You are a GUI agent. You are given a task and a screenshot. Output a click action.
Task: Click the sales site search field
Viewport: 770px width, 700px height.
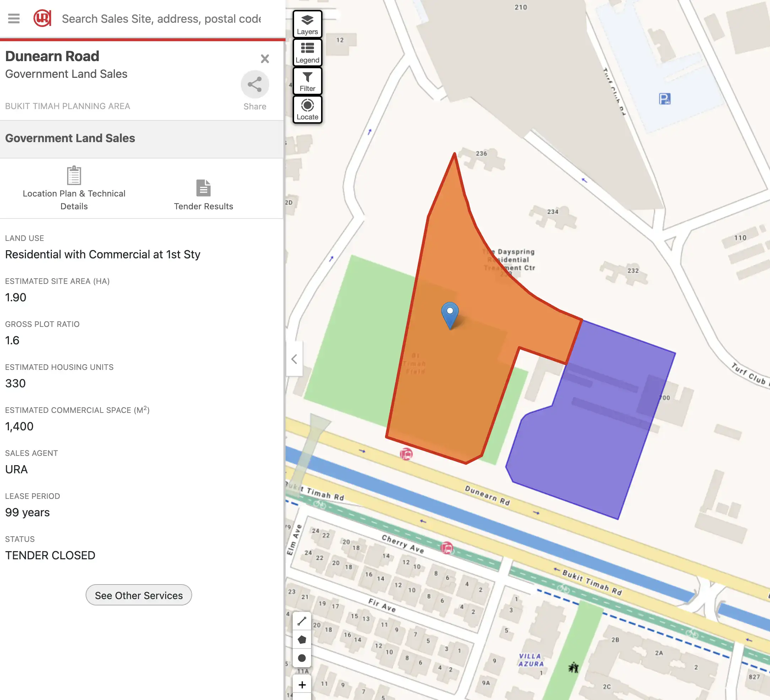pos(161,19)
